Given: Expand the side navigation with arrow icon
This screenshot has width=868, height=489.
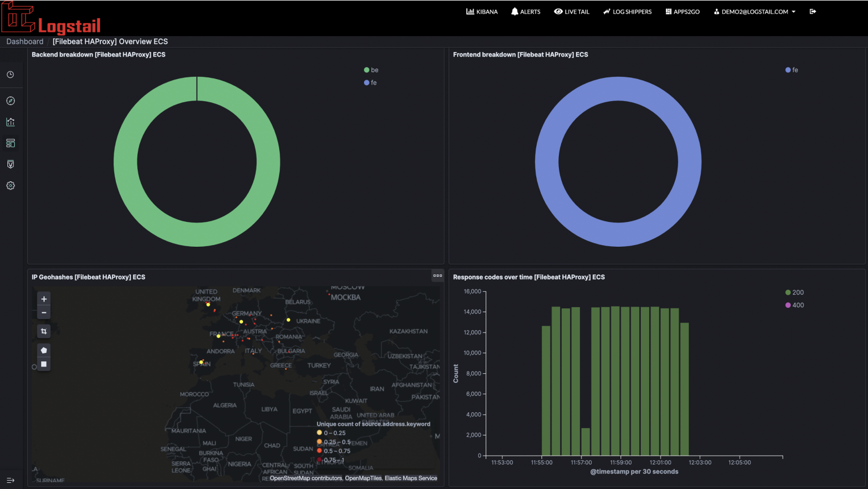Looking at the screenshot, I should tap(10, 481).
